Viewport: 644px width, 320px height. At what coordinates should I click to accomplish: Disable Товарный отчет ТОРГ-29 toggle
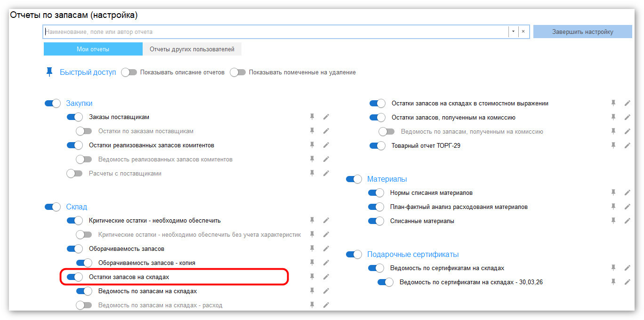377,145
